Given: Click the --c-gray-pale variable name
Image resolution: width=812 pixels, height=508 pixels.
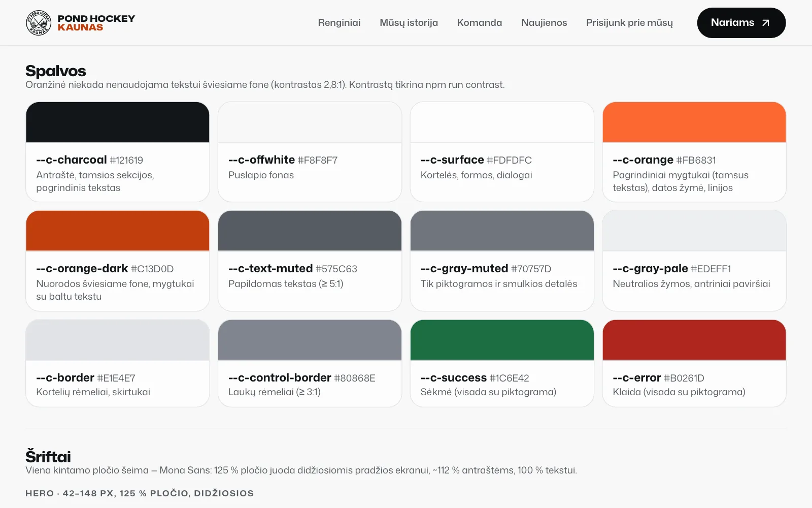Looking at the screenshot, I should click(650, 269).
